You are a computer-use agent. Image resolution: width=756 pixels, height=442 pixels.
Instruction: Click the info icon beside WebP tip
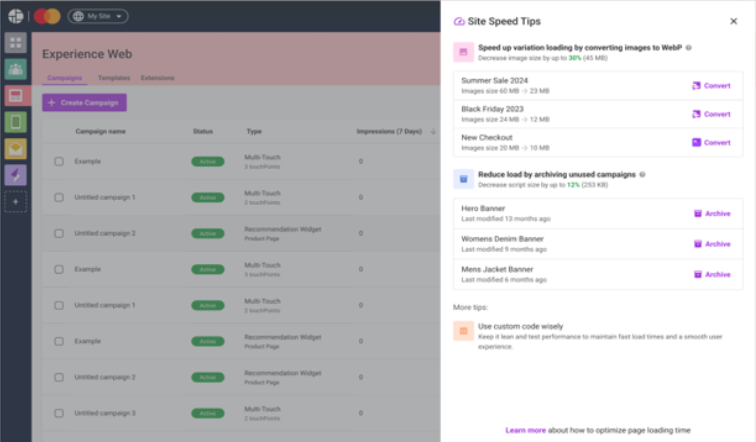click(x=688, y=47)
